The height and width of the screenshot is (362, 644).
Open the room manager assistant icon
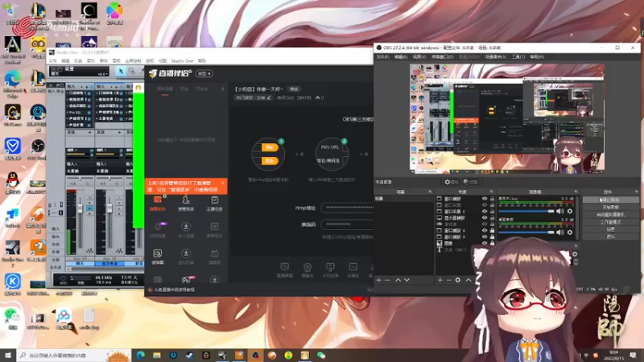click(x=186, y=200)
